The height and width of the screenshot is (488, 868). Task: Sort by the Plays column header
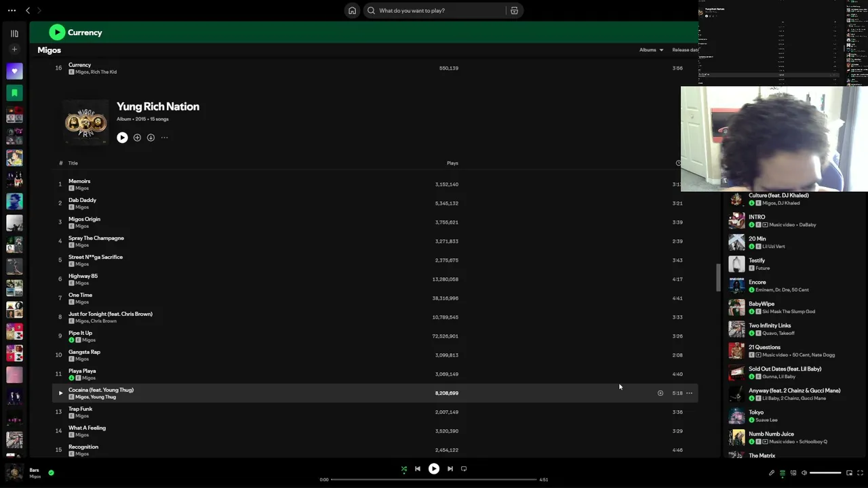(x=452, y=163)
